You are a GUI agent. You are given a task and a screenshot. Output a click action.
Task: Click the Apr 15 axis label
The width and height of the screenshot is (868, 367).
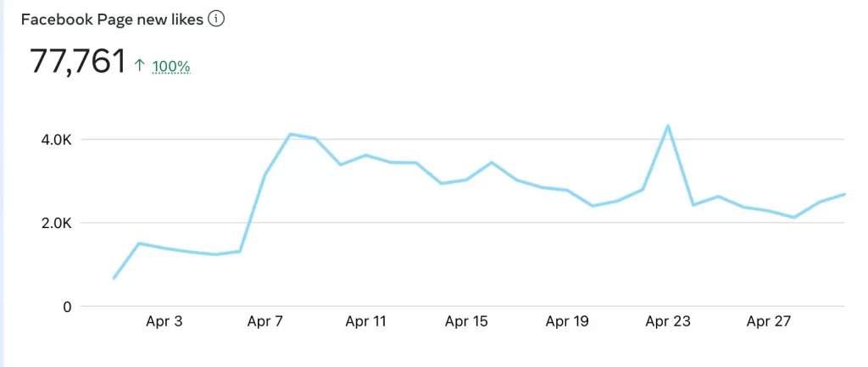coord(466,321)
